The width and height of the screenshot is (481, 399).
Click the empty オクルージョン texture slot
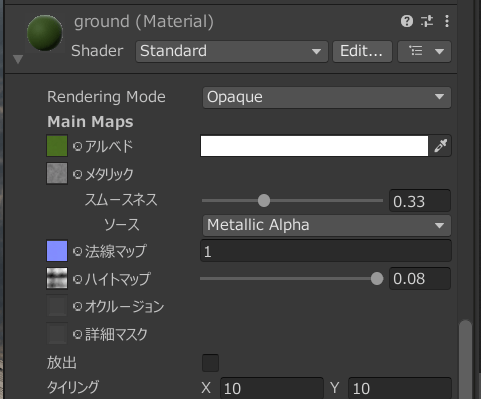point(57,306)
